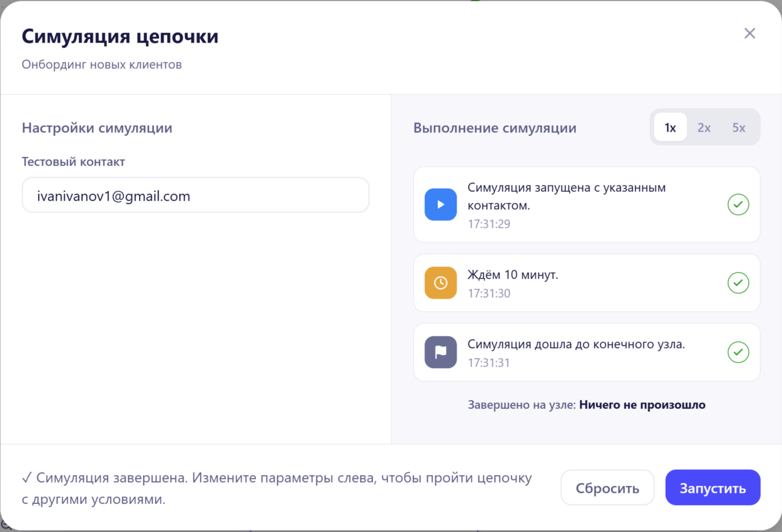Click 'Выполнение симуляции' heading
Screen dimensions: 782x532
495,128
